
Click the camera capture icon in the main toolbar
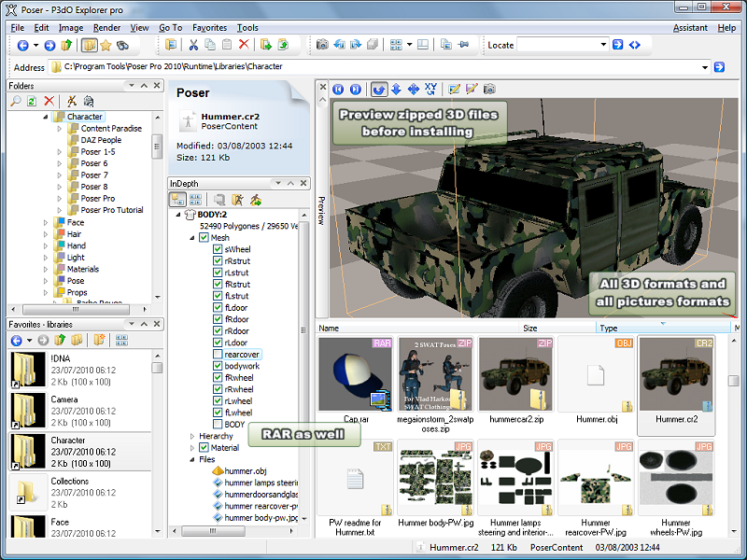click(322, 45)
